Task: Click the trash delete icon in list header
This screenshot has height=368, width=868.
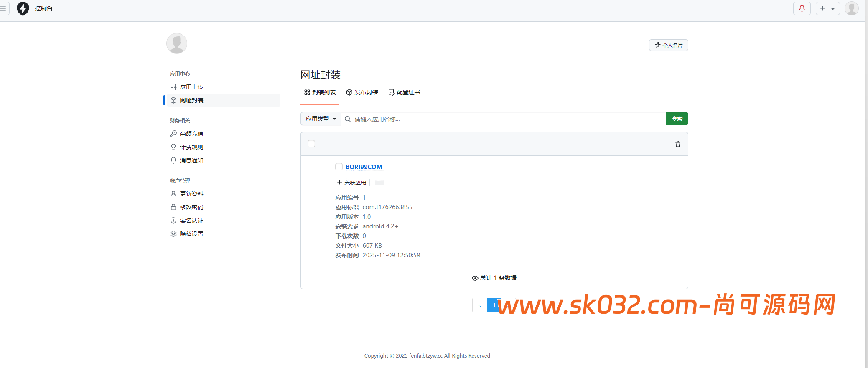Action: (x=677, y=144)
